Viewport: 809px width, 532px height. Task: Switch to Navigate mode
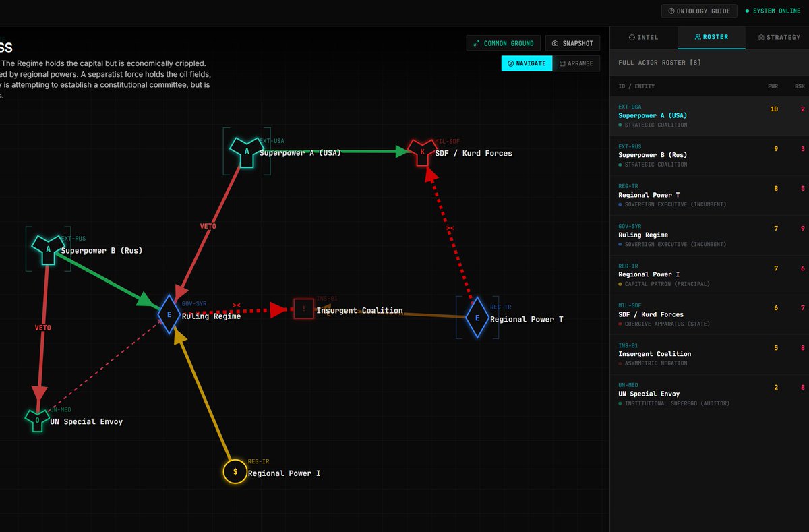pyautogui.click(x=527, y=63)
